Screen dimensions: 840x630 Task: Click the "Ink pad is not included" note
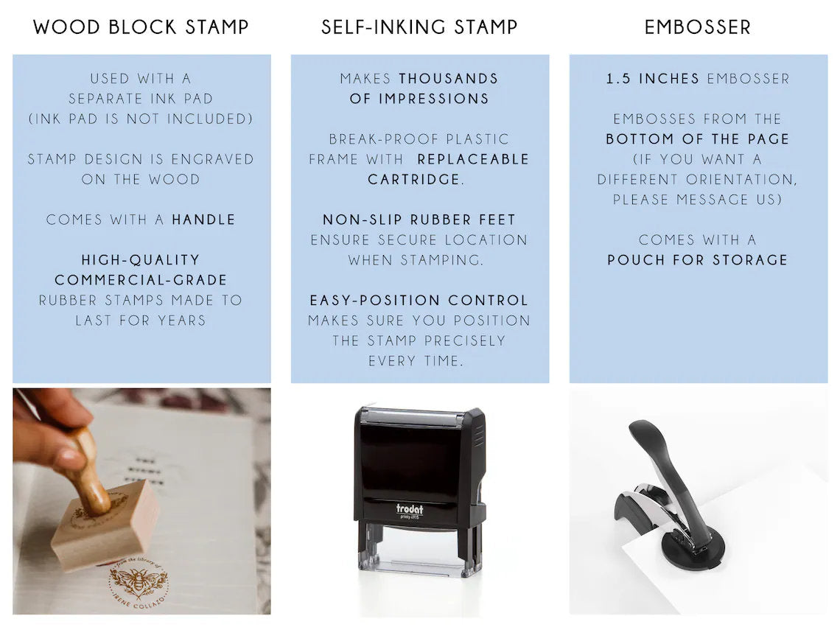click(141, 119)
